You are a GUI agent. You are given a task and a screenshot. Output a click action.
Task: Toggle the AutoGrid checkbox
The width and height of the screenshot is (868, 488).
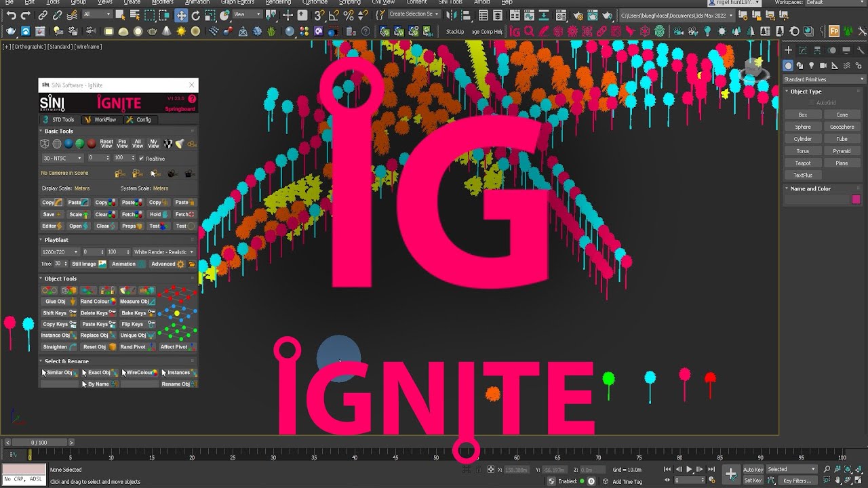click(812, 103)
